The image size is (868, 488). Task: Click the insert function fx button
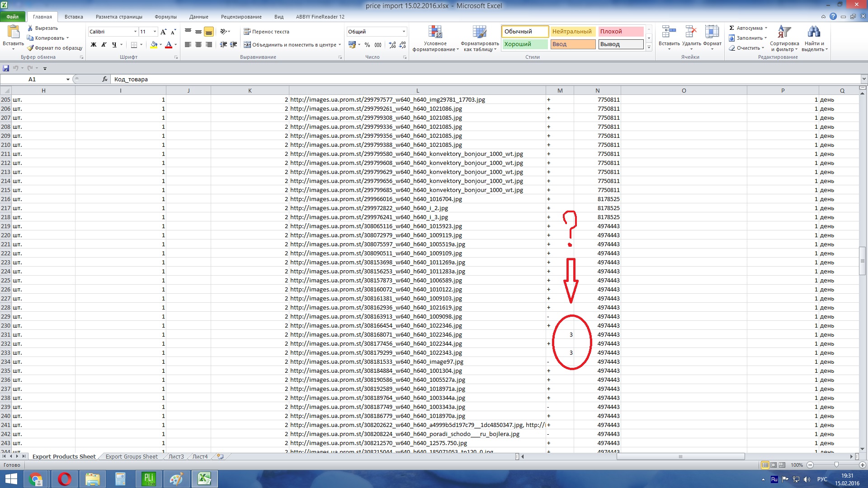pyautogui.click(x=105, y=79)
